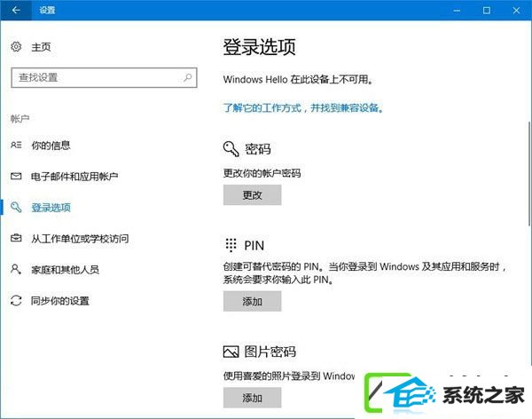Click the 图片密码 heading text
532x419 pixels.
click(x=270, y=352)
